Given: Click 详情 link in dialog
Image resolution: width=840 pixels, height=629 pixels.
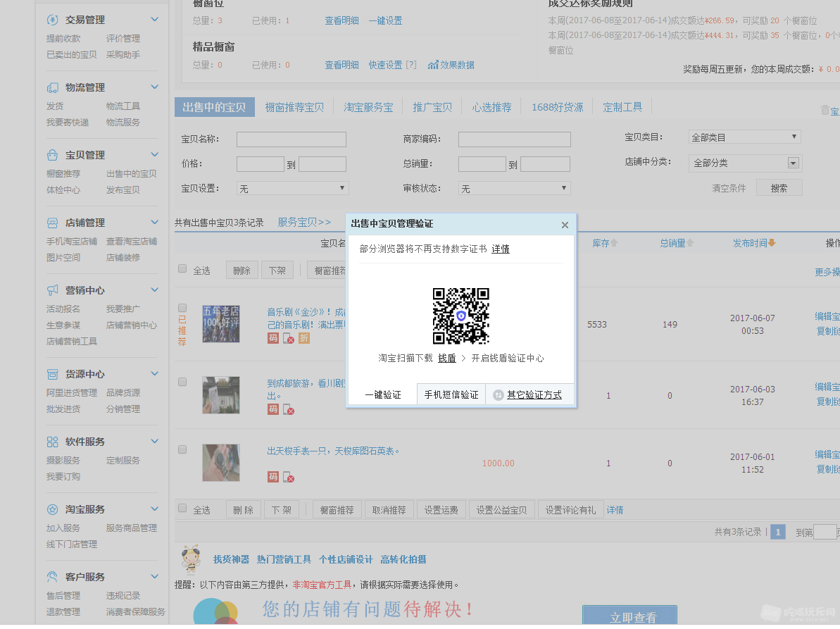Looking at the screenshot, I should click(501, 249).
